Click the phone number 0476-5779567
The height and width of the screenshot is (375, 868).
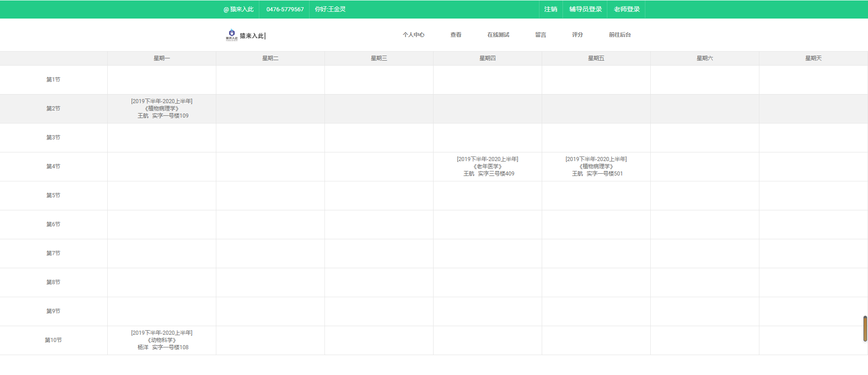tap(285, 9)
